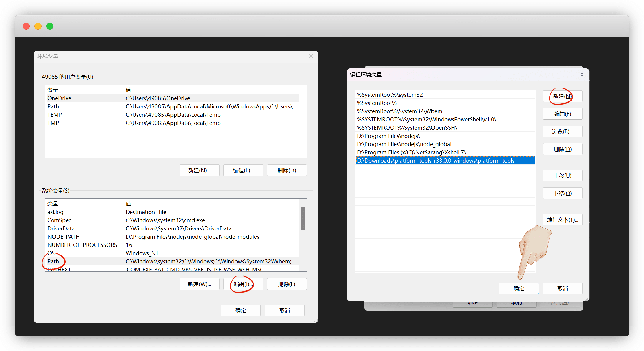Viewport: 644px width, 351px height.
Task: Close the 编辑环境变量 dialog with X
Action: pyautogui.click(x=582, y=75)
